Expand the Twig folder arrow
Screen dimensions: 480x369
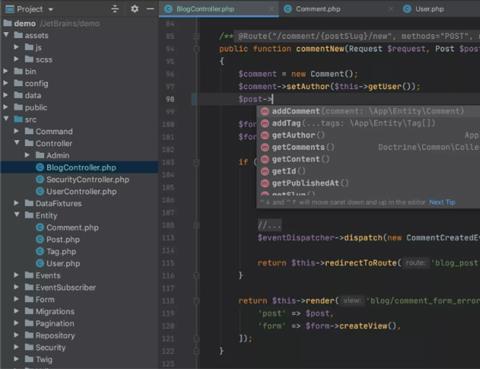pos(16,359)
